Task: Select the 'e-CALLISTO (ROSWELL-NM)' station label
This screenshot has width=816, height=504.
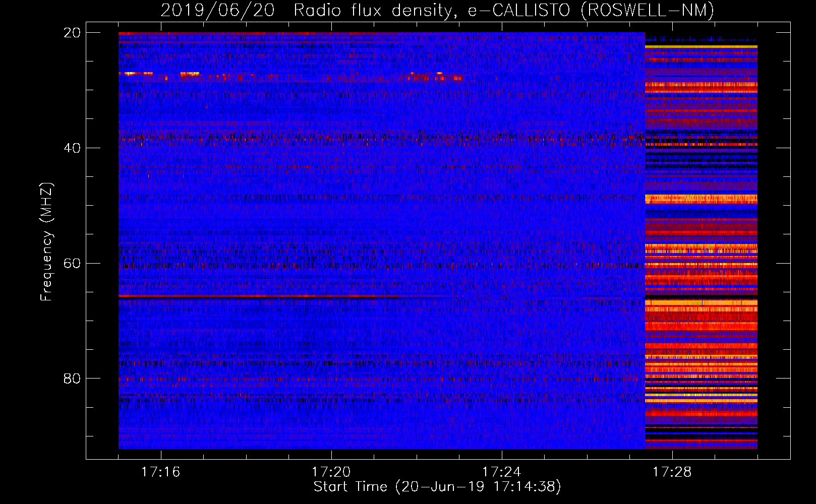Action: pos(591,11)
